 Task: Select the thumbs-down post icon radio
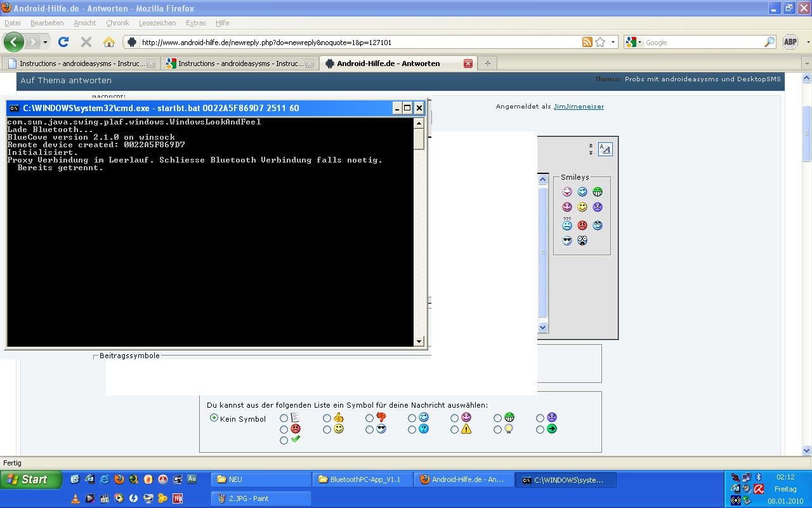pos(369,418)
